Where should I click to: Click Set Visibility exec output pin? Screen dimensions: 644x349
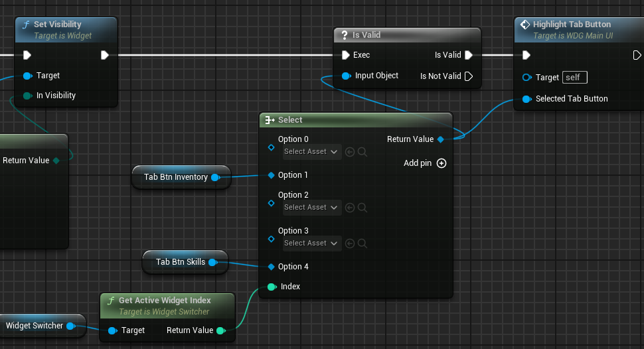click(x=105, y=55)
